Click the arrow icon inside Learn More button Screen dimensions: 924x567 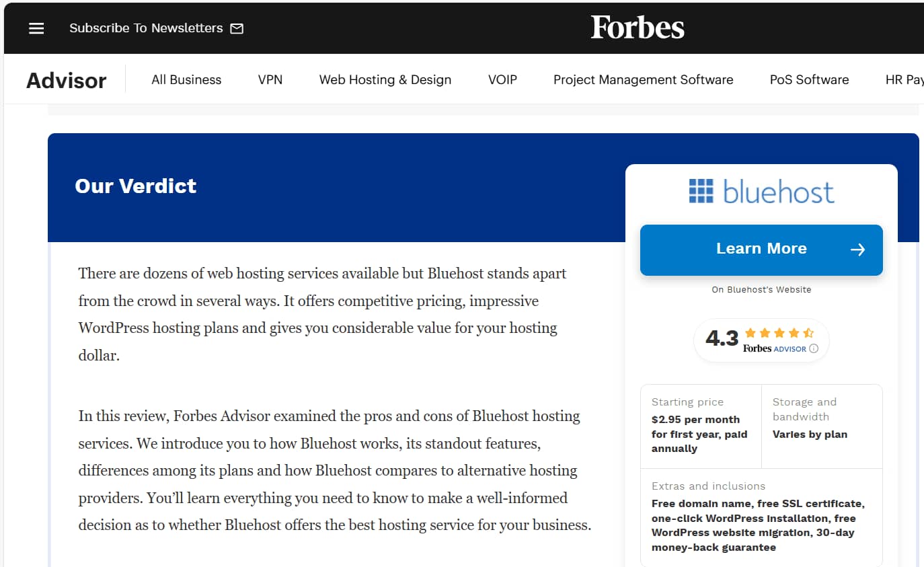858,249
